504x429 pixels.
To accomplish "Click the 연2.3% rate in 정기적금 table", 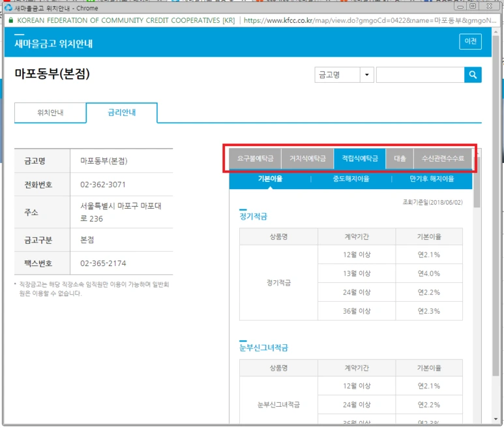I will (429, 311).
